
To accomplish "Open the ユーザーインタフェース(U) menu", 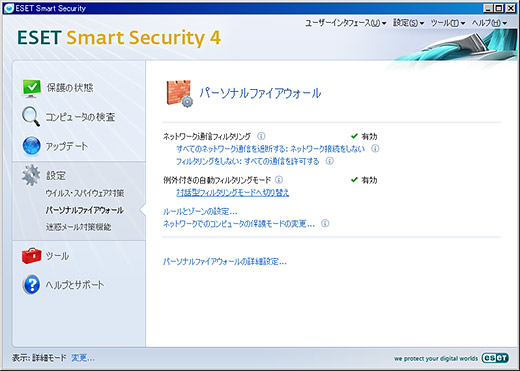I will point(346,23).
